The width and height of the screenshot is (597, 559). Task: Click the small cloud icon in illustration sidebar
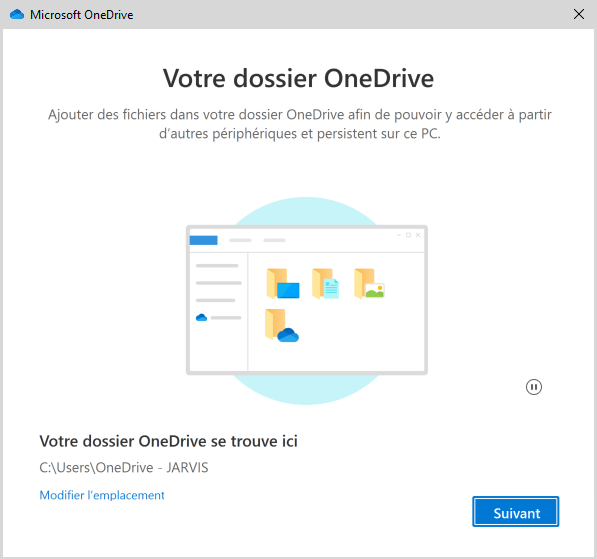[201, 317]
